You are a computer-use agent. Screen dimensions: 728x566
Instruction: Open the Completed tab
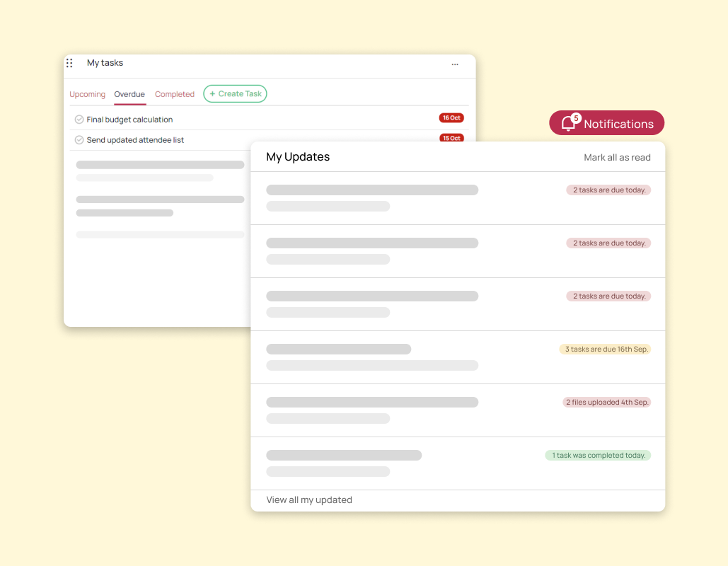[174, 94]
